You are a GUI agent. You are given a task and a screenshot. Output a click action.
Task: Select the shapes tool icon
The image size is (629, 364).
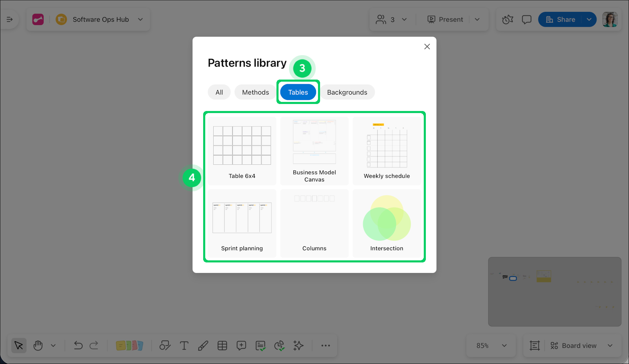point(165,346)
